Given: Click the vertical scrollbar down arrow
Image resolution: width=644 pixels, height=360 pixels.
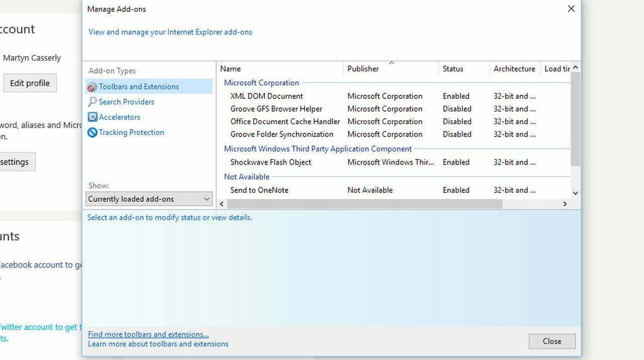Looking at the screenshot, I should 576,193.
